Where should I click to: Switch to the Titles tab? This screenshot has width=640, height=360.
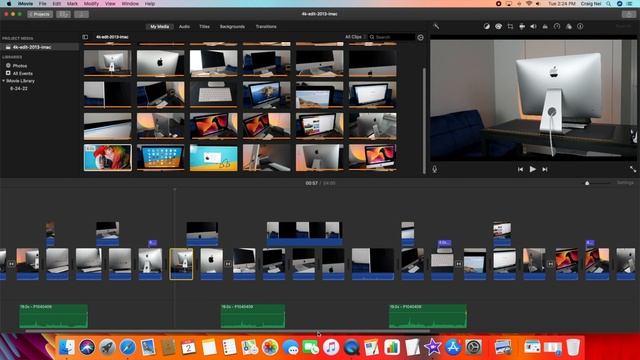click(x=204, y=27)
